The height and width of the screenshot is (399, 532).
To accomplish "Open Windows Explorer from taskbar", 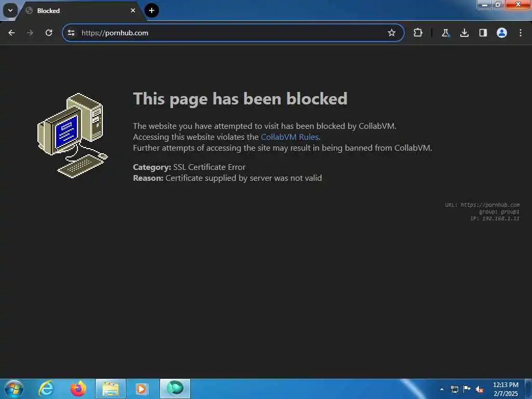I will point(111,389).
